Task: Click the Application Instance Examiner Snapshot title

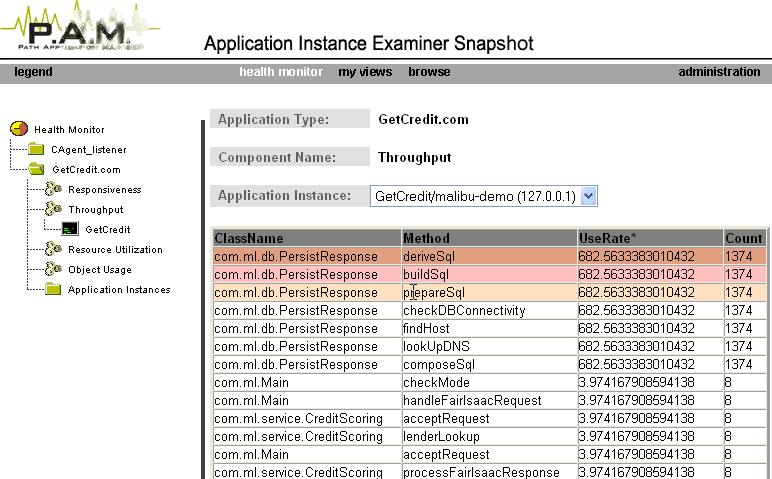Action: pos(369,43)
